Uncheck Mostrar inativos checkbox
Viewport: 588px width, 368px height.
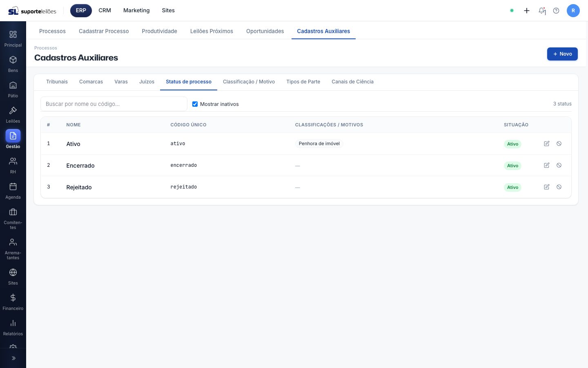195,104
